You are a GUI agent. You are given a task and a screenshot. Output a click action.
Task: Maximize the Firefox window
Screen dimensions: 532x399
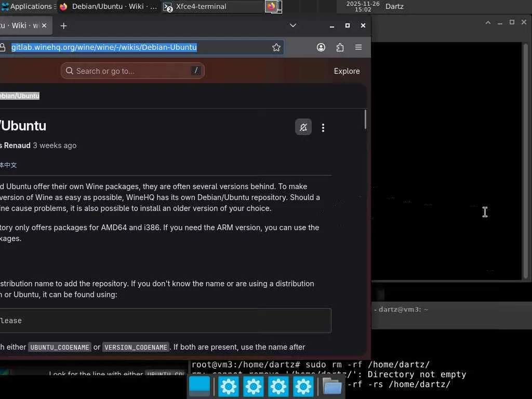[x=348, y=25]
